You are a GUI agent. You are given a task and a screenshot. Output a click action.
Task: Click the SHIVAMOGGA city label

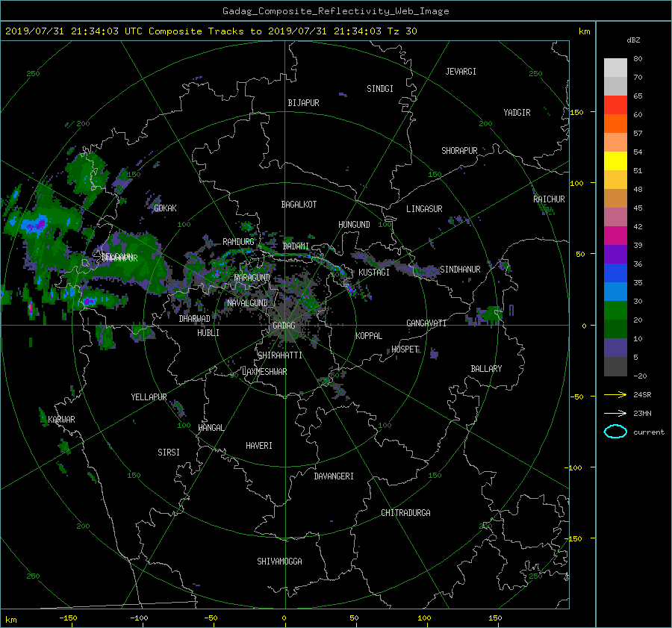point(279,561)
